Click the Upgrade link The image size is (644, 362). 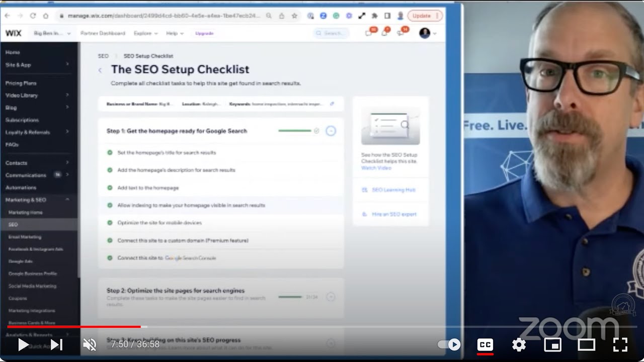tap(204, 33)
